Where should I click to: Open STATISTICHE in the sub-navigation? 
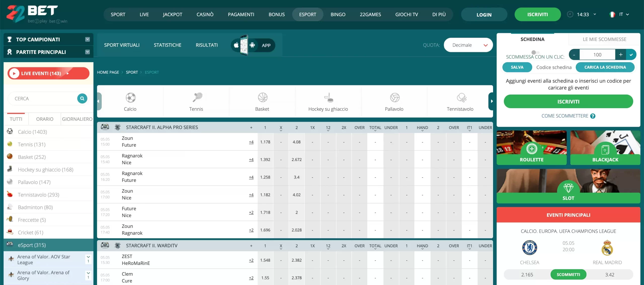pyautogui.click(x=168, y=45)
